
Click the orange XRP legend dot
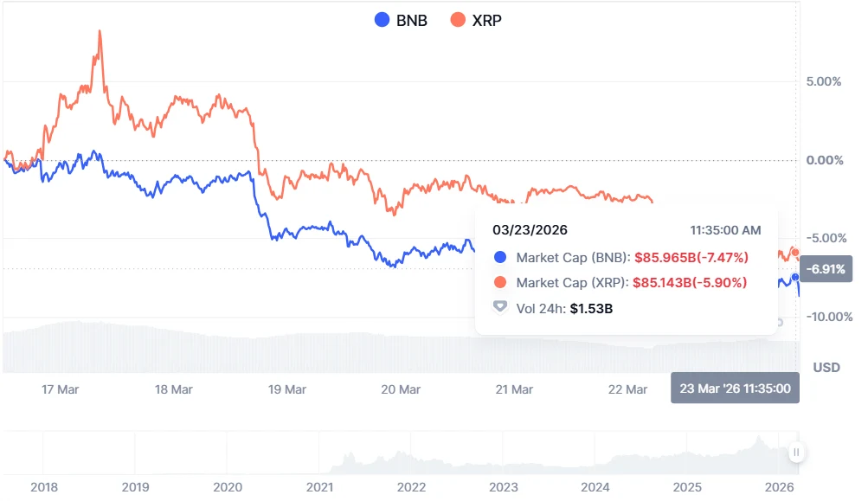point(457,19)
